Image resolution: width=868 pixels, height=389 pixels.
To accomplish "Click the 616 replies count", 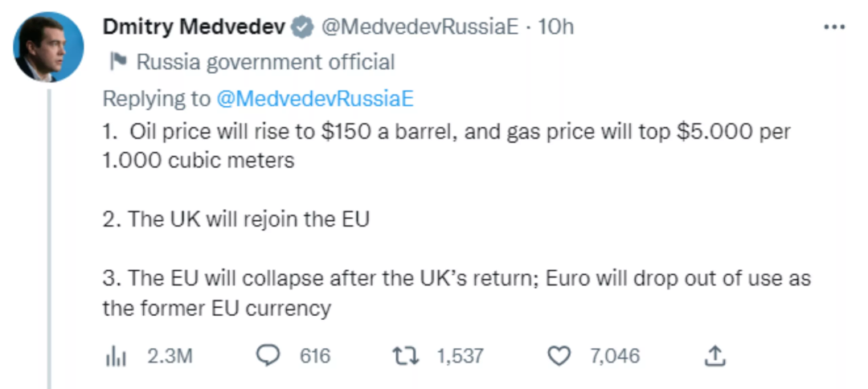I will tap(315, 355).
